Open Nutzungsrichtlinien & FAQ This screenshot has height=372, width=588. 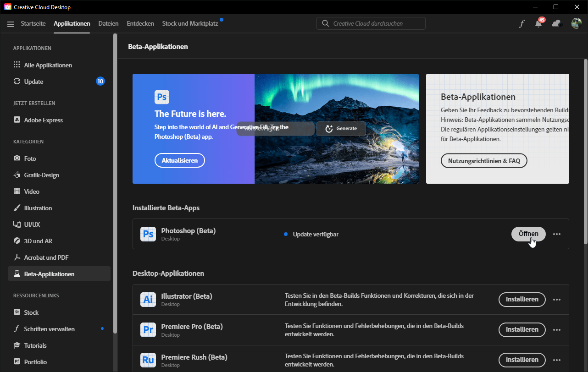click(x=483, y=161)
